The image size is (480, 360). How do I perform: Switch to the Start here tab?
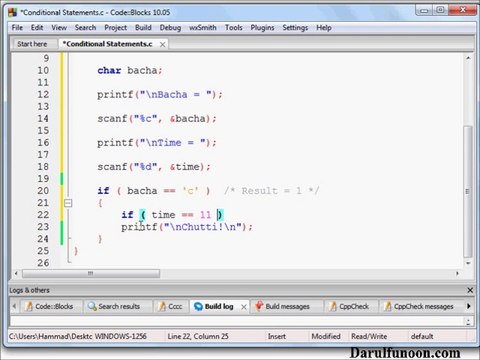(32, 44)
